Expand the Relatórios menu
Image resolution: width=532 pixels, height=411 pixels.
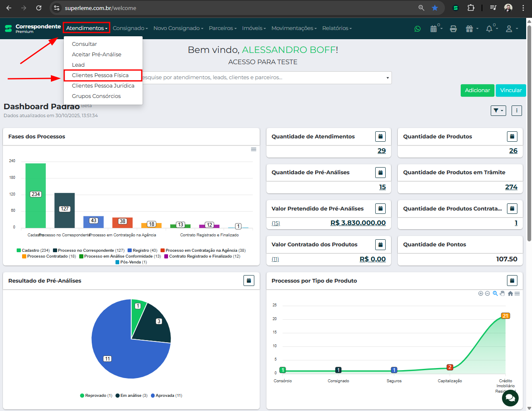tap(337, 28)
